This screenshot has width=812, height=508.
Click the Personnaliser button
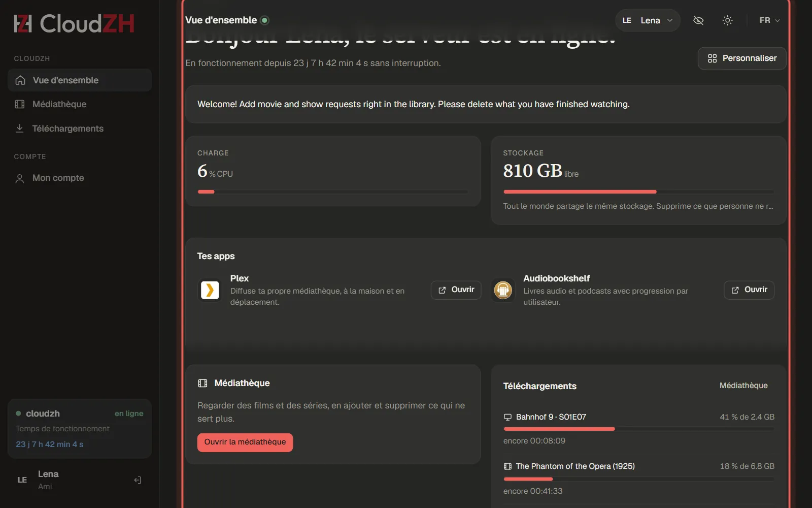pos(742,58)
